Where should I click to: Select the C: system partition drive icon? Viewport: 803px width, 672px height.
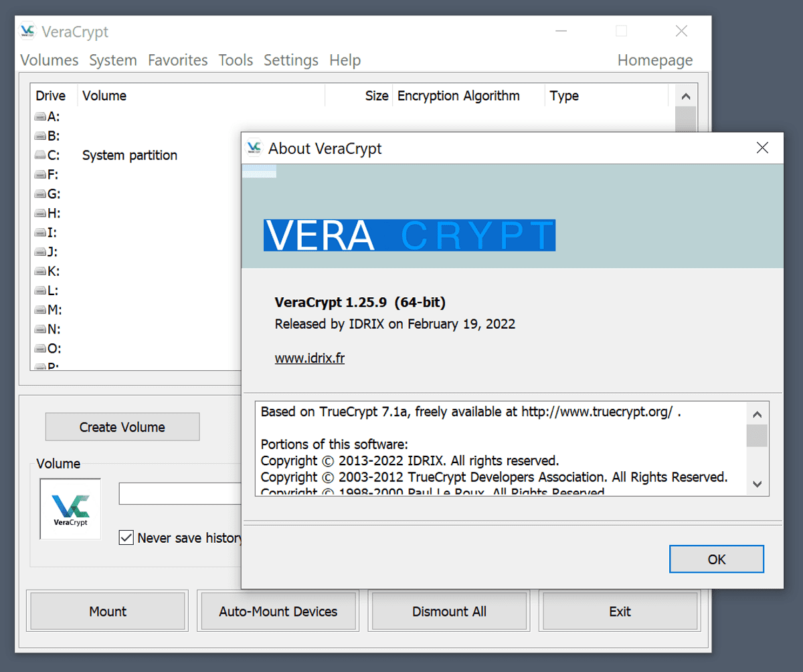click(40, 156)
